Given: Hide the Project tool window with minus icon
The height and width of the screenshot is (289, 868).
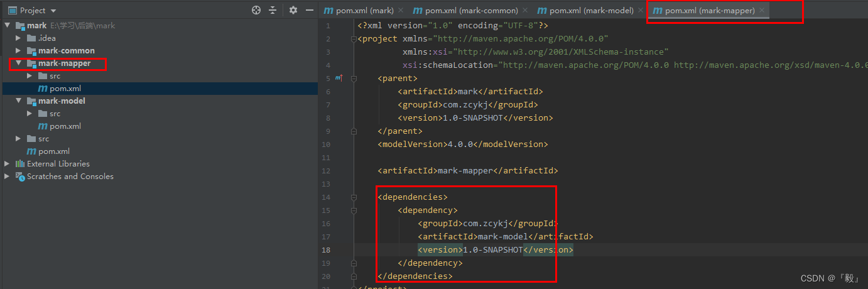Looking at the screenshot, I should [310, 10].
